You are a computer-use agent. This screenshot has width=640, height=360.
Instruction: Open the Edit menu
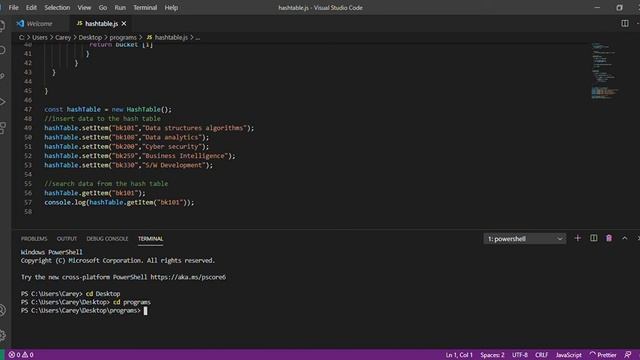[31, 7]
